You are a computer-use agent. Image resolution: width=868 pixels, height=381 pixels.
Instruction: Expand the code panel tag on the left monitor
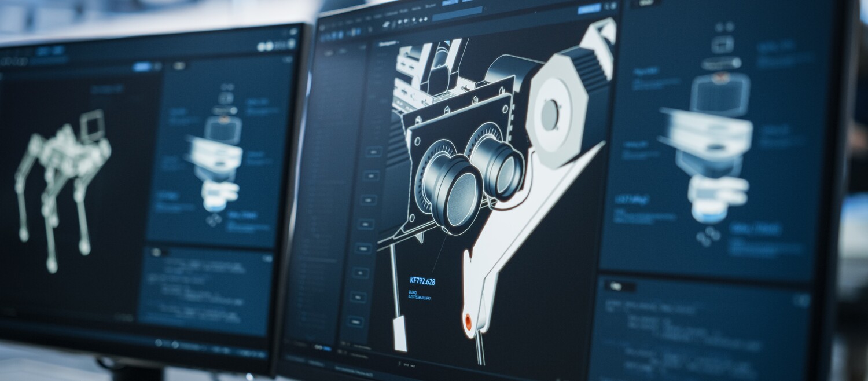(156, 252)
